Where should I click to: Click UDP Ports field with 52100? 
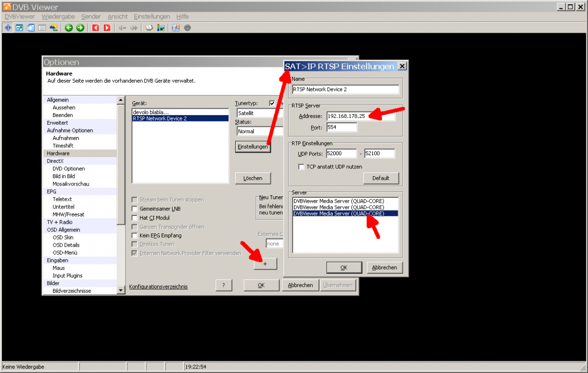tap(379, 154)
